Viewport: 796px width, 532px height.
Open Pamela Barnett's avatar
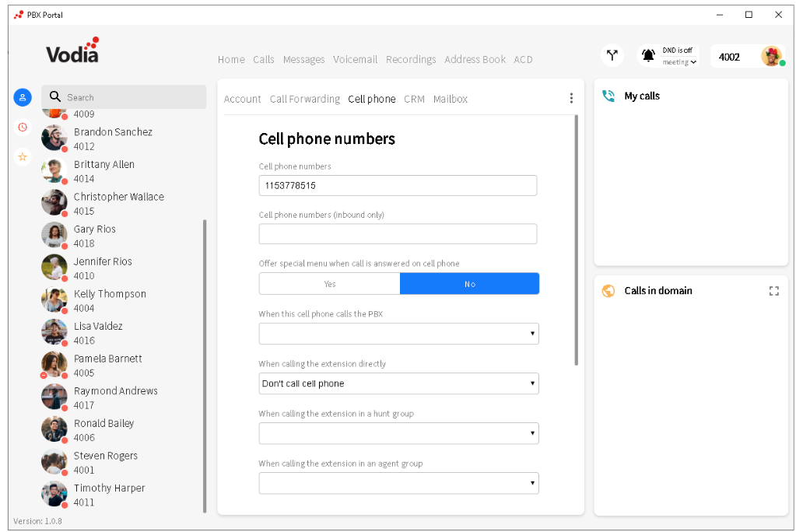point(54,365)
